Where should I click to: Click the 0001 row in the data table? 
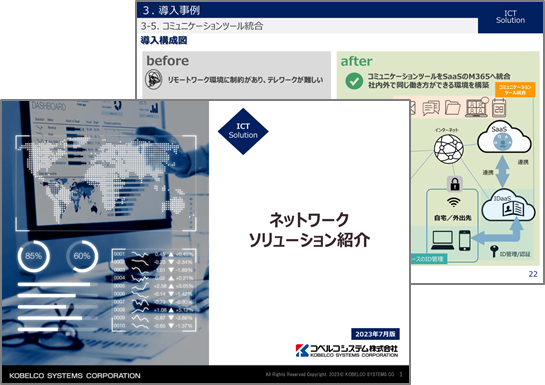point(153,254)
